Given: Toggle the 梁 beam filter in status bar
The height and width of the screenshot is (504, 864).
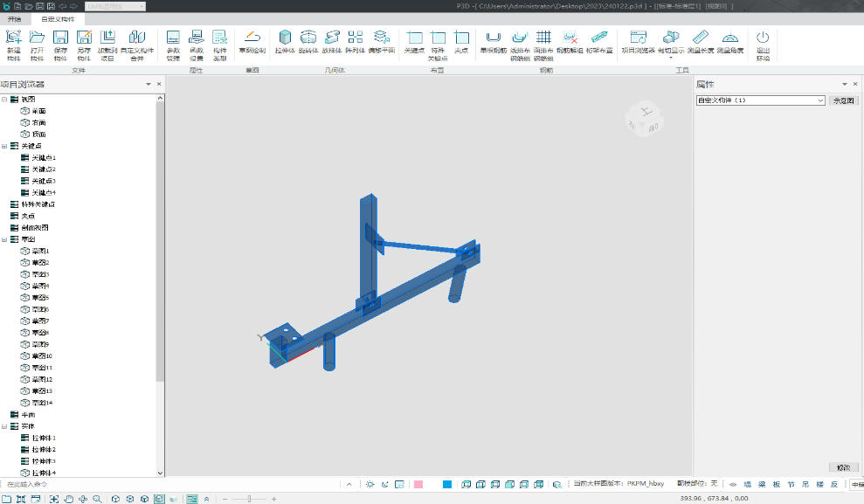Looking at the screenshot, I should coord(762,484).
